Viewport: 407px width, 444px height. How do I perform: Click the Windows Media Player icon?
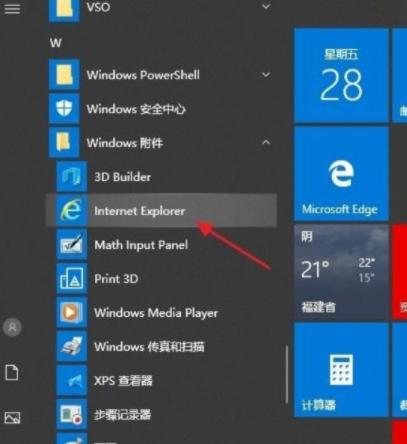pyautogui.click(x=72, y=312)
